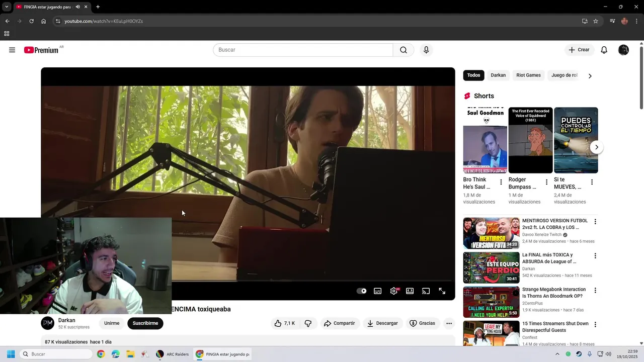Open new Chrome tab with plus
Screen dimensions: 644x362
tap(98, 7)
